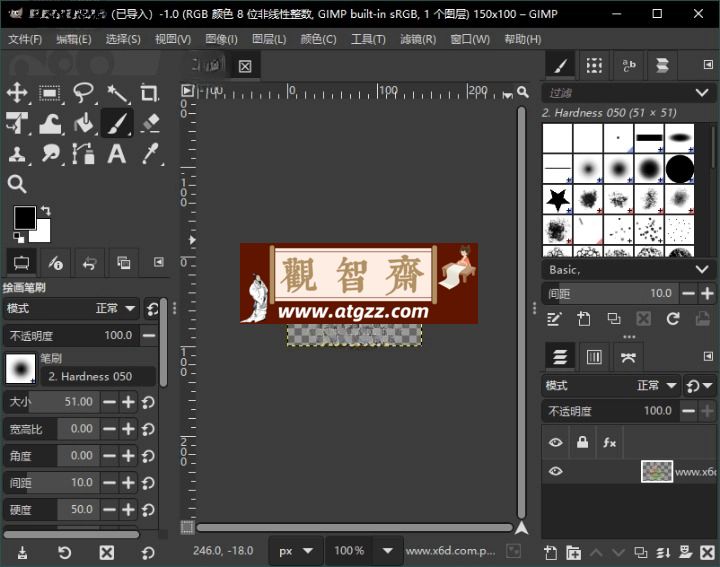Click the brush preview thumbnail in tool options

[x=21, y=368]
